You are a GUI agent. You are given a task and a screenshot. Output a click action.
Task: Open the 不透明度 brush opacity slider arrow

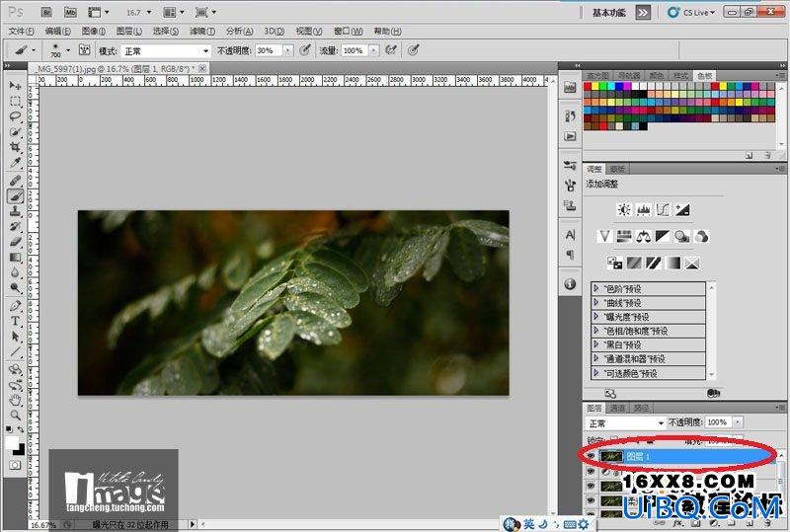pos(287,50)
